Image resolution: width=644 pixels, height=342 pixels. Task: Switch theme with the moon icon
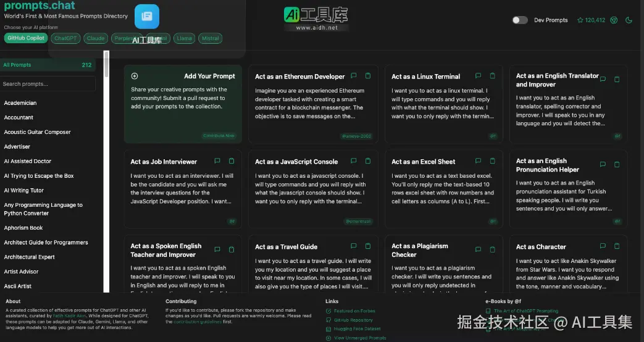click(629, 20)
